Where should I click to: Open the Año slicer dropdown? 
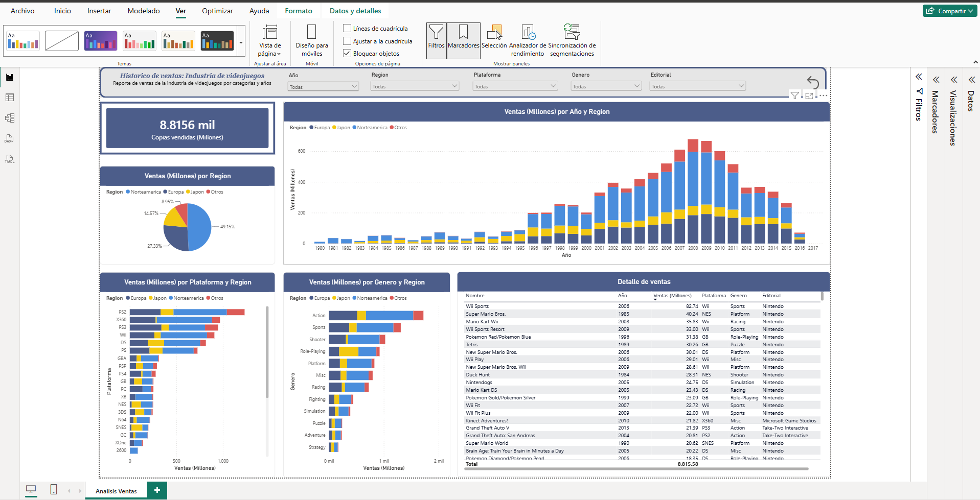pyautogui.click(x=323, y=87)
